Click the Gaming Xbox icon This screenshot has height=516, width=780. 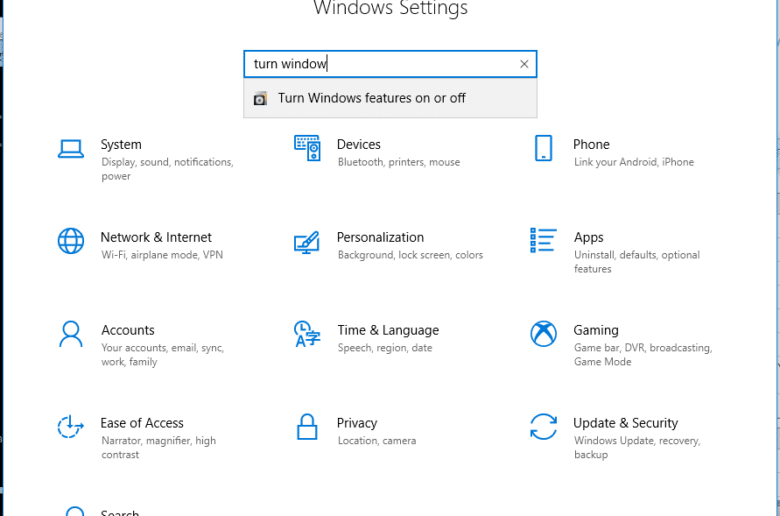coord(543,333)
